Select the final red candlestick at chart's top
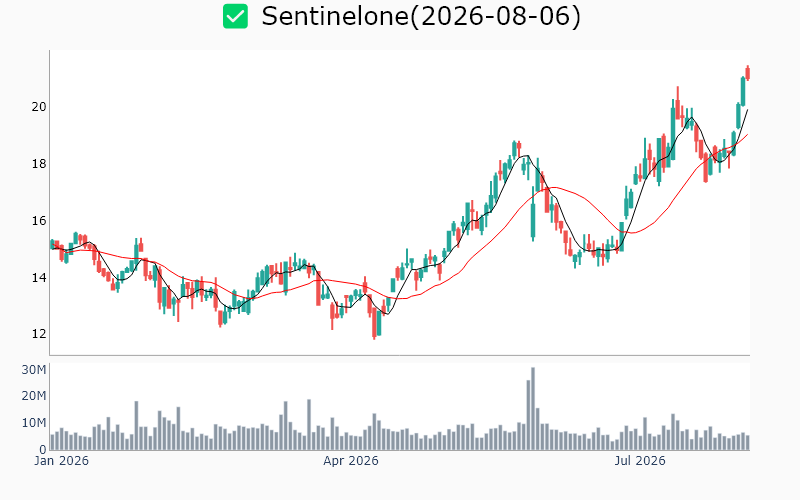 (748, 72)
